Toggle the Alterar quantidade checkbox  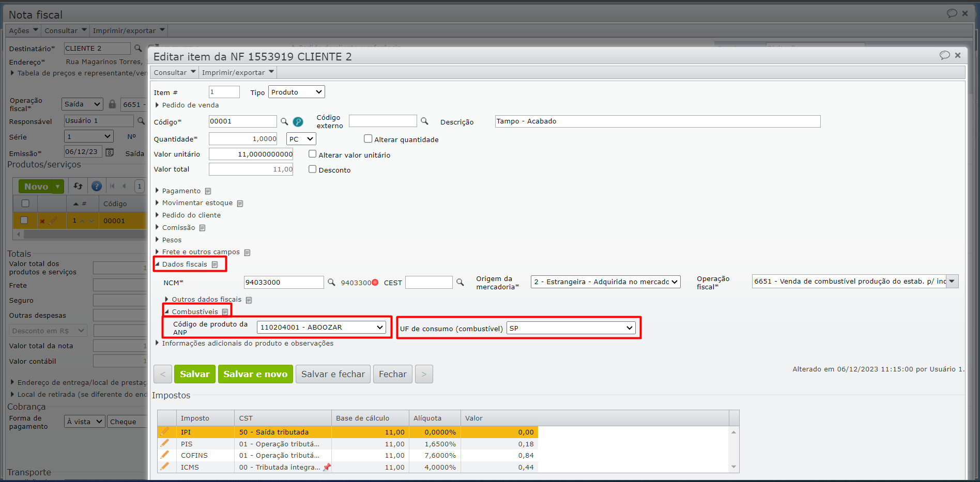point(368,138)
